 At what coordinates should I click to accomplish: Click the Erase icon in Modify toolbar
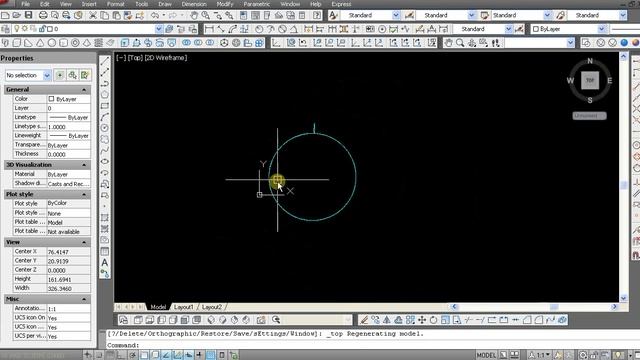point(364,320)
